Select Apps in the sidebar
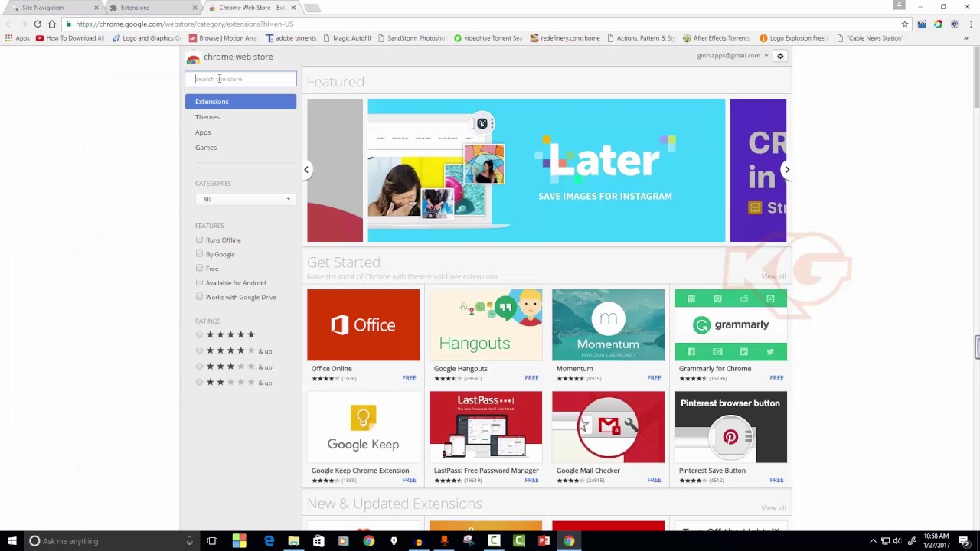This screenshot has height=551, width=980. pyautogui.click(x=203, y=132)
